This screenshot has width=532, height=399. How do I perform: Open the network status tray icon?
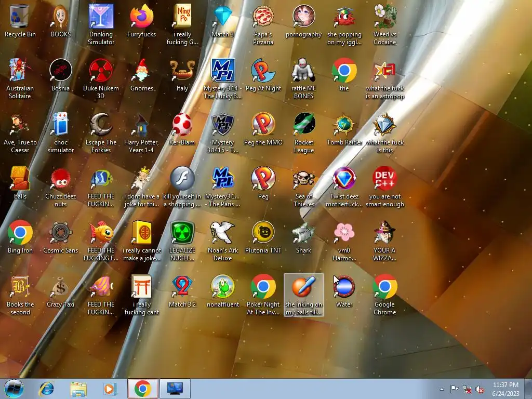coord(467,389)
